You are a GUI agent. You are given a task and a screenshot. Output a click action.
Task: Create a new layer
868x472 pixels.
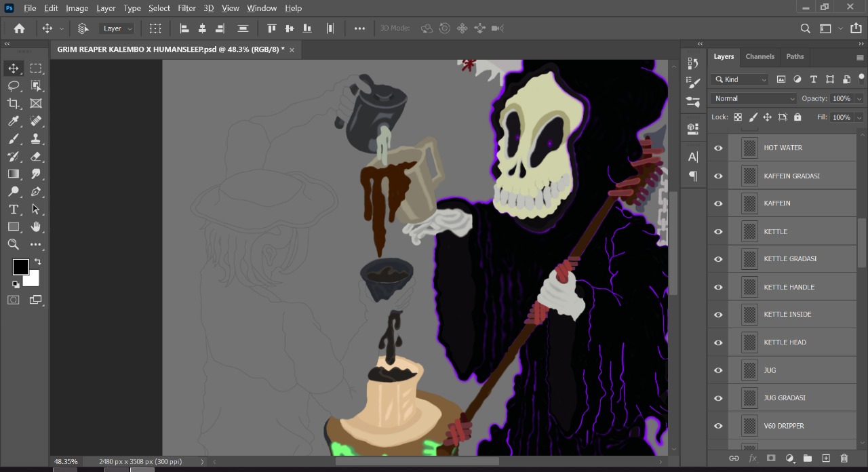pyautogui.click(x=826, y=458)
